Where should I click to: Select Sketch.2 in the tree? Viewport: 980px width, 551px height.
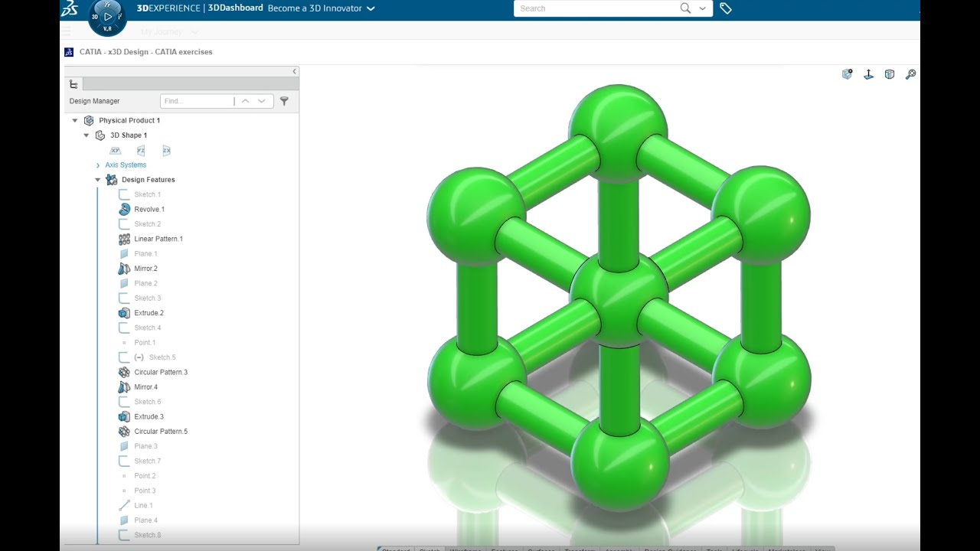pos(147,224)
